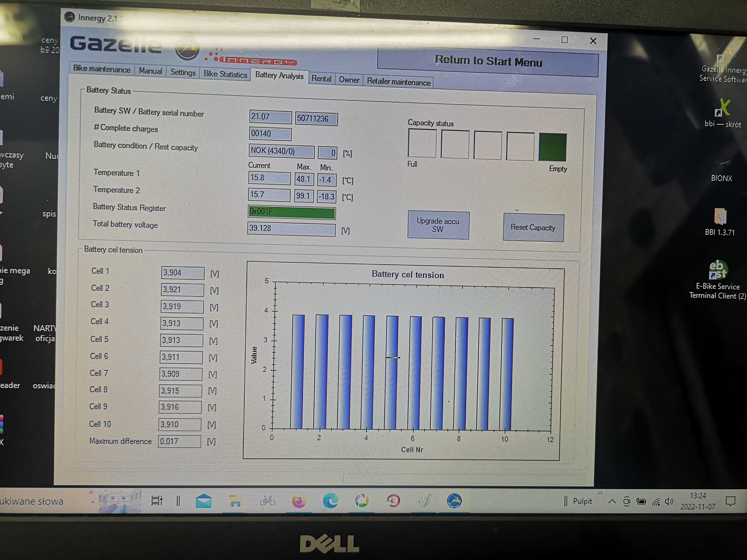Click the Maximum difference field 0,017
This screenshot has height=560, width=747.
[x=179, y=441]
